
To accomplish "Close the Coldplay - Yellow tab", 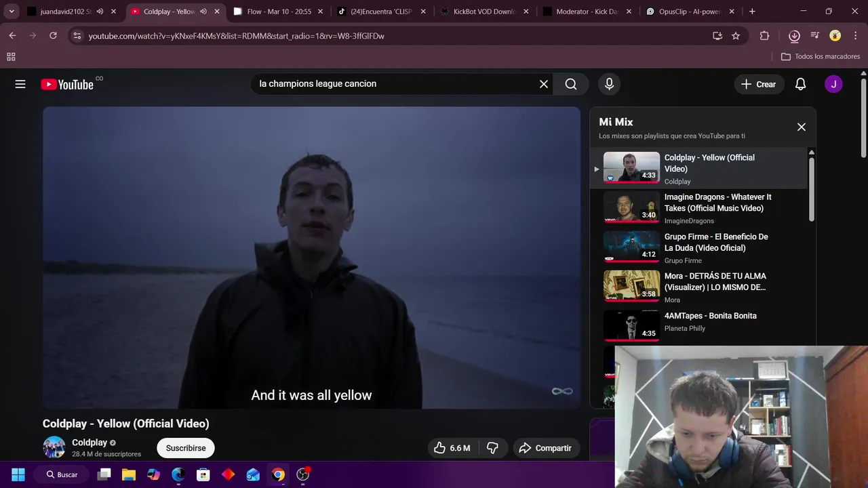I will point(217,12).
